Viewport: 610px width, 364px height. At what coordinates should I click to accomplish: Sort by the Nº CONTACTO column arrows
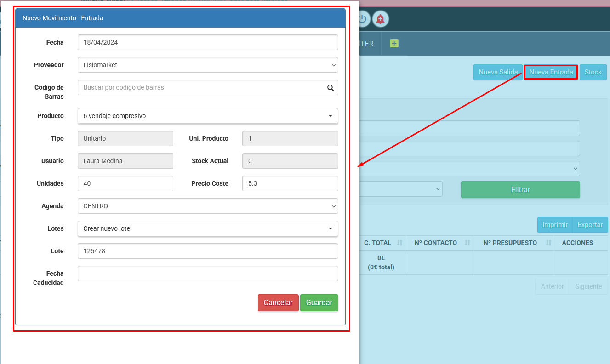pyautogui.click(x=467, y=243)
